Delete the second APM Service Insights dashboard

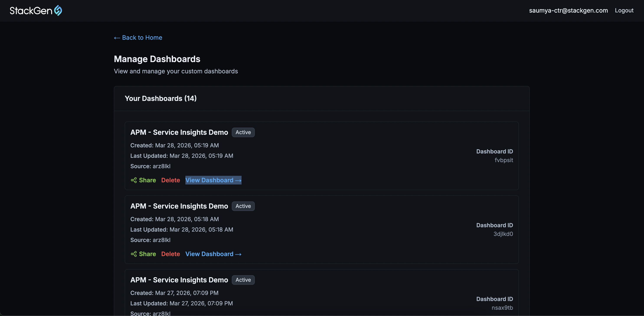point(170,254)
